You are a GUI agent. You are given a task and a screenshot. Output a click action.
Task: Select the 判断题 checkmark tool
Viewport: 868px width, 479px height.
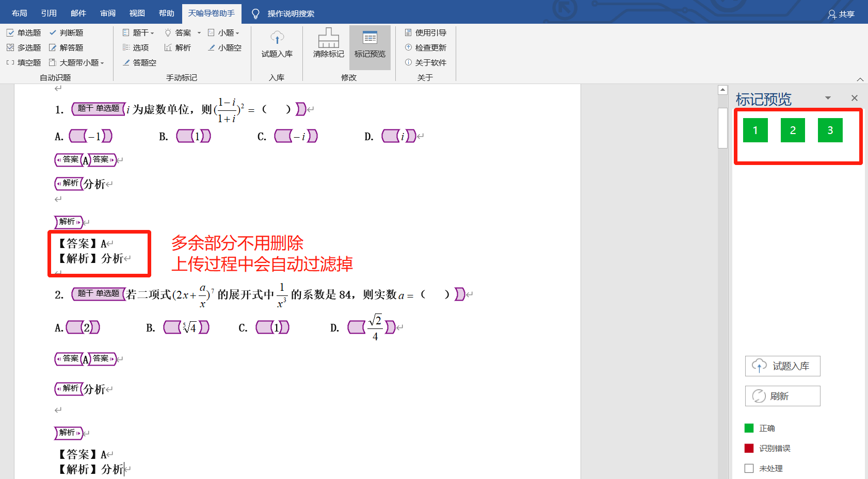pos(53,33)
